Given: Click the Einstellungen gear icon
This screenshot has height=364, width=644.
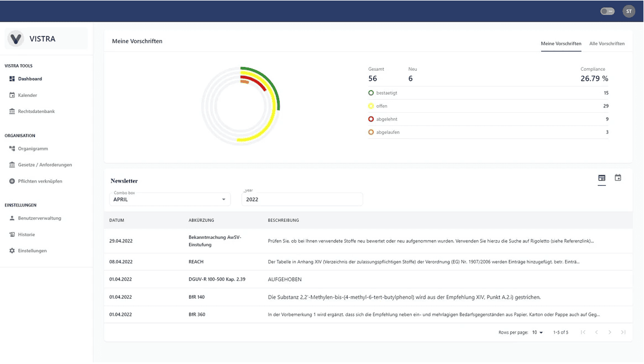Looking at the screenshot, I should coord(12,251).
